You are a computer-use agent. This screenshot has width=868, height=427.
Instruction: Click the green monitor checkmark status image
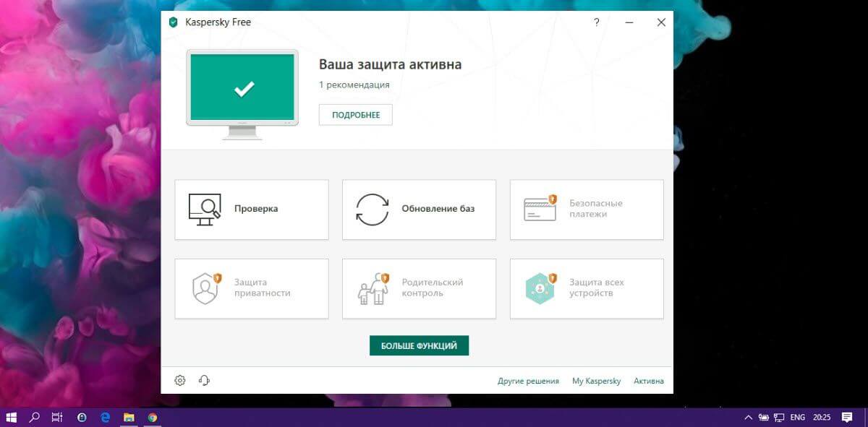point(242,93)
